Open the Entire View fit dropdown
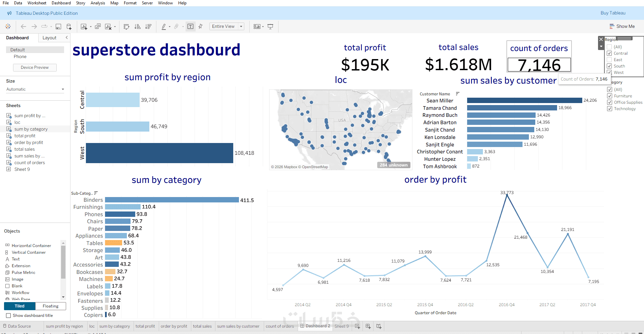The image size is (644, 334). tap(227, 27)
